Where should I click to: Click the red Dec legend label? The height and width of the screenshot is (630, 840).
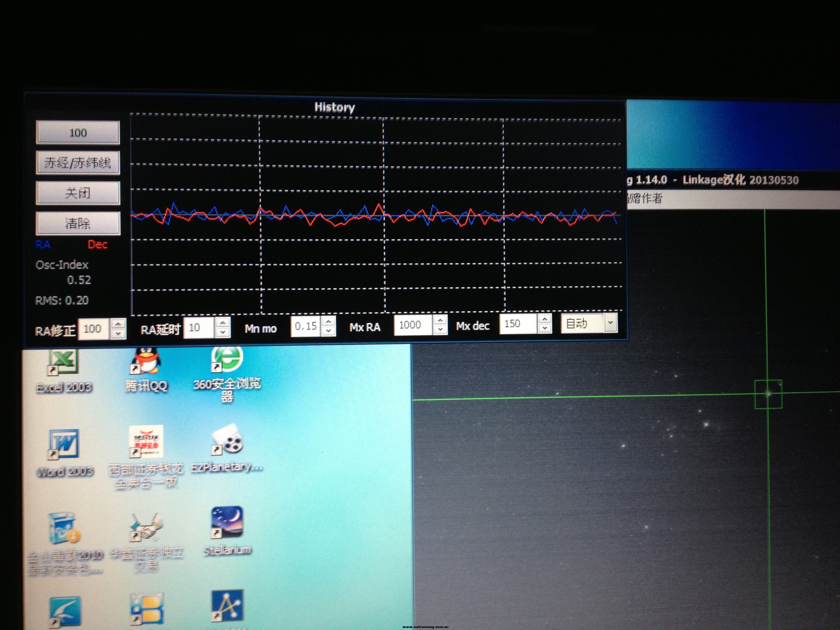pos(98,244)
